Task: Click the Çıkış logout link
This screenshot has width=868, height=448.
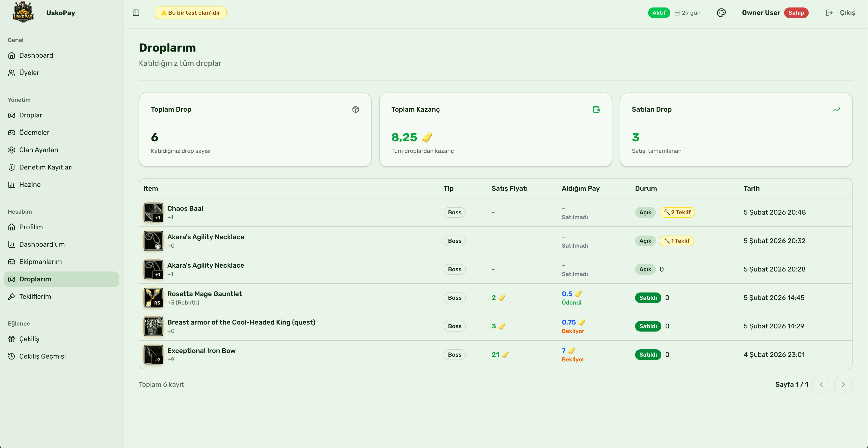Action: [x=848, y=13]
